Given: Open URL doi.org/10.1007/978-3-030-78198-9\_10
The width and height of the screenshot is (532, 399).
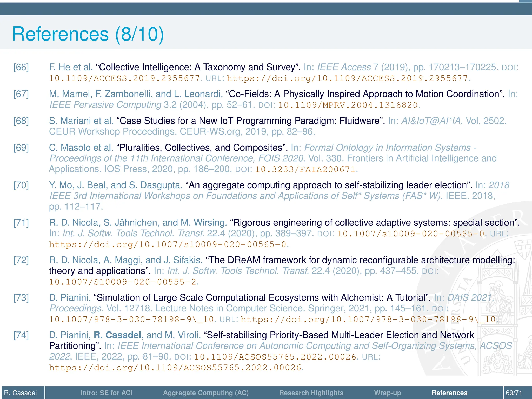Looking at the screenshot, I should tap(368, 319).
